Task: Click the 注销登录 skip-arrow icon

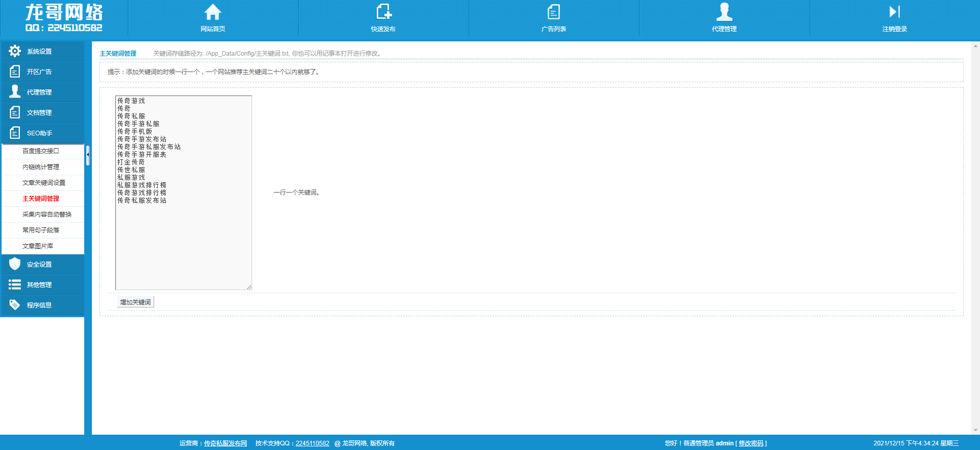Action: coord(895,12)
